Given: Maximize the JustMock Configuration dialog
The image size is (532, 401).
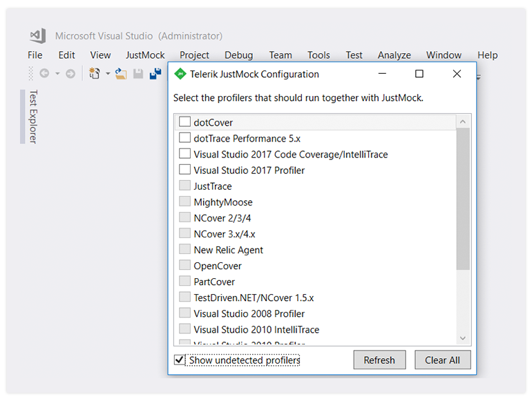Looking at the screenshot, I should coord(419,74).
